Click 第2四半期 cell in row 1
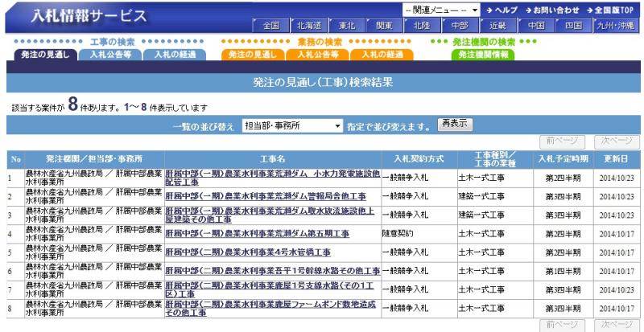This screenshot has width=644, height=332. point(563,178)
